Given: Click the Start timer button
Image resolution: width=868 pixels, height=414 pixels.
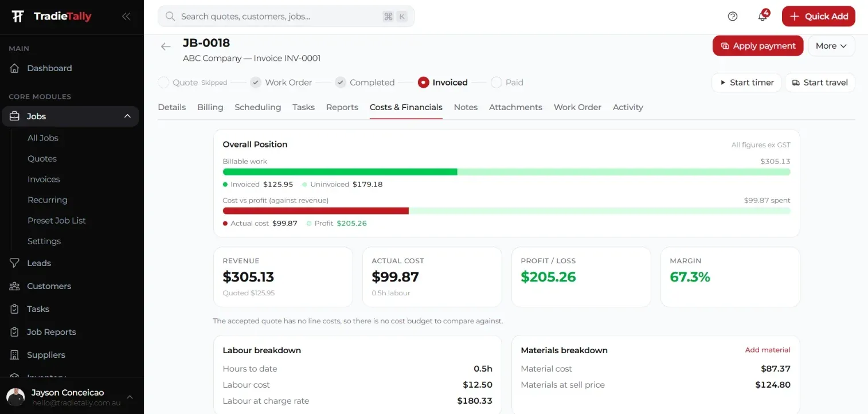Looking at the screenshot, I should point(746,83).
